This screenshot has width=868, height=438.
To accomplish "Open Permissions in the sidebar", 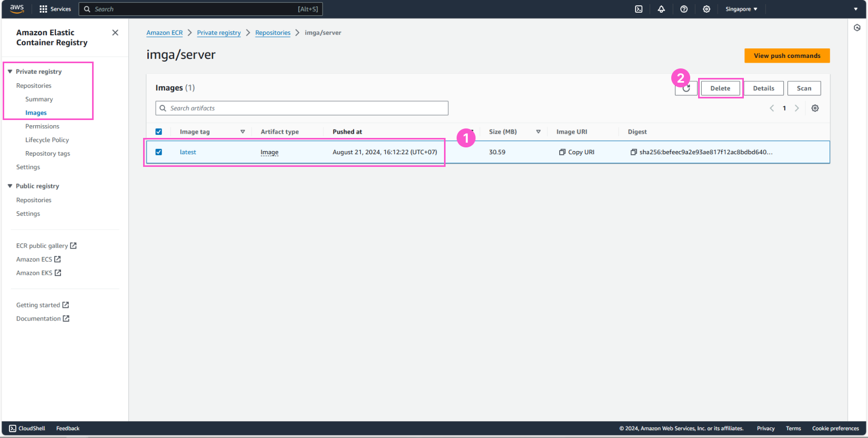I will click(42, 126).
